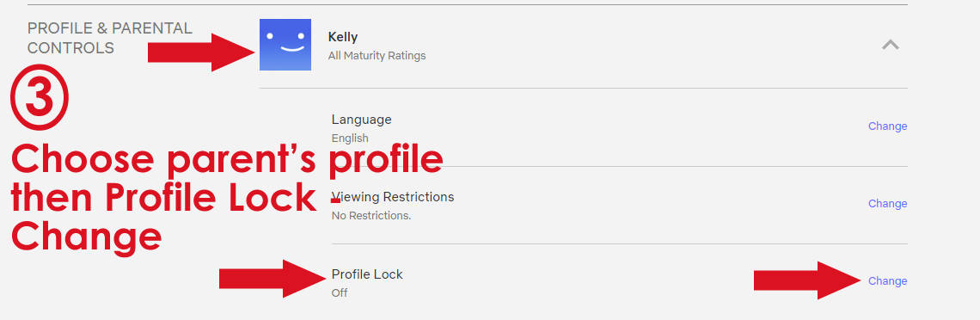
Task: Click the Profile & Parental Controls heading
Action: click(x=109, y=38)
